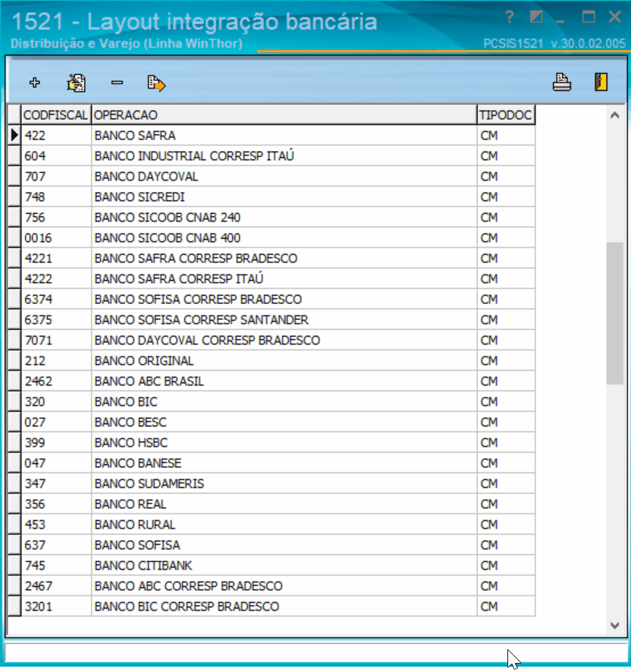This screenshot has width=631, height=672.
Task: Click CODFISCAL cell 0016
Action: pos(56,238)
